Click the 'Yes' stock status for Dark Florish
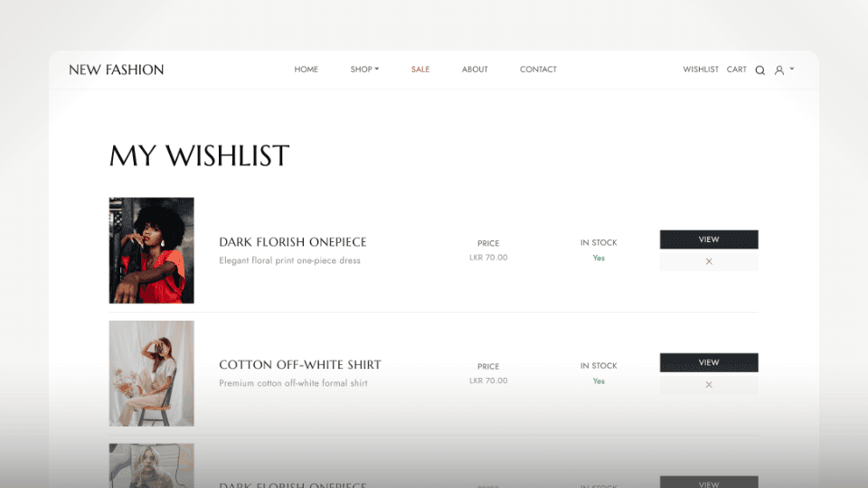This screenshot has width=868, height=488. 599,258
